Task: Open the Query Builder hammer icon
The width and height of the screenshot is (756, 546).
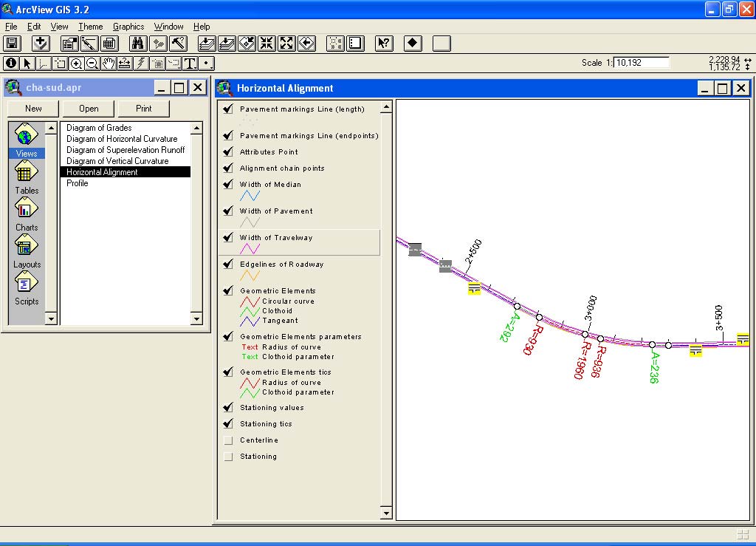Action: pyautogui.click(x=179, y=44)
